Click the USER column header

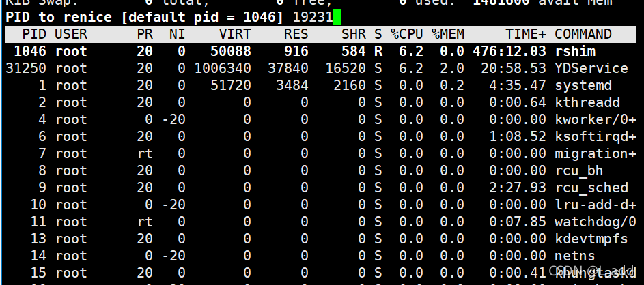(x=70, y=34)
